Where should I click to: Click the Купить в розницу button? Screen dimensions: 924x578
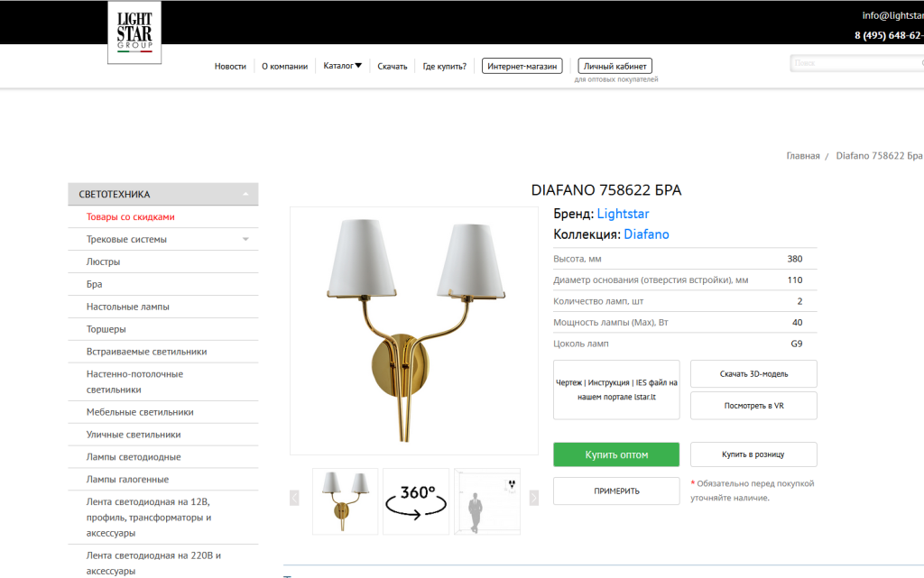pos(753,454)
